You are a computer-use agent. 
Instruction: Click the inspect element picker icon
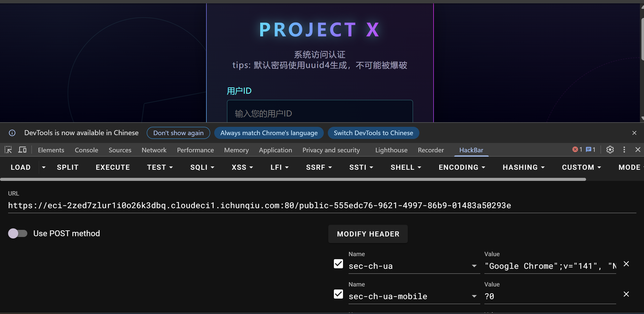(8, 150)
